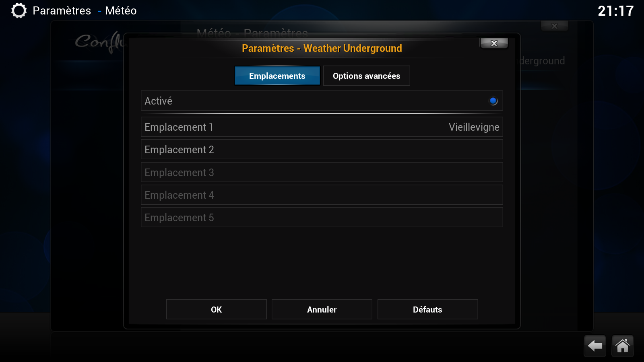Edit Emplacement 1 Vieillevigne
Image resolution: width=644 pixels, height=362 pixels.
(x=322, y=127)
